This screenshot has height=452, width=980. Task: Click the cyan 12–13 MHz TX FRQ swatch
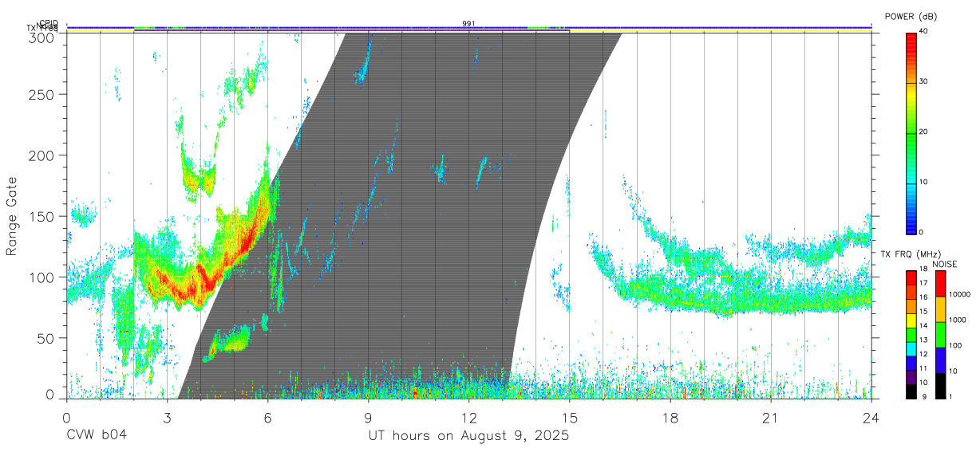911,348
